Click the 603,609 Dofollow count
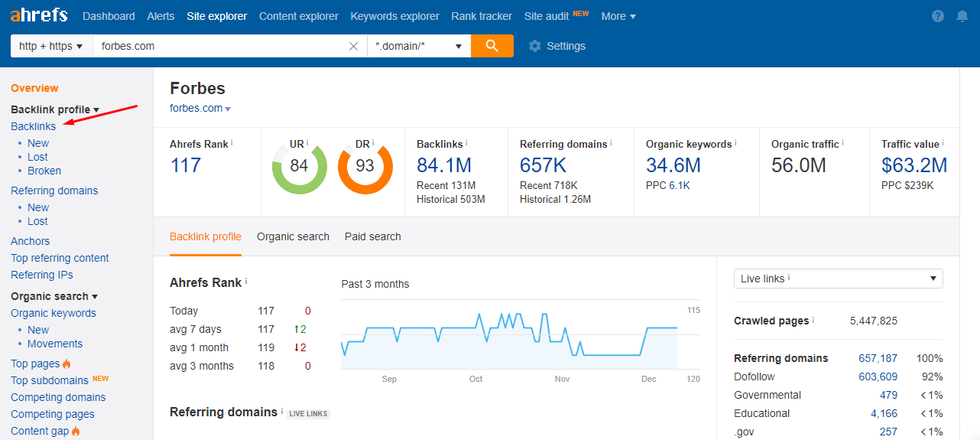980x440 pixels. [x=878, y=376]
